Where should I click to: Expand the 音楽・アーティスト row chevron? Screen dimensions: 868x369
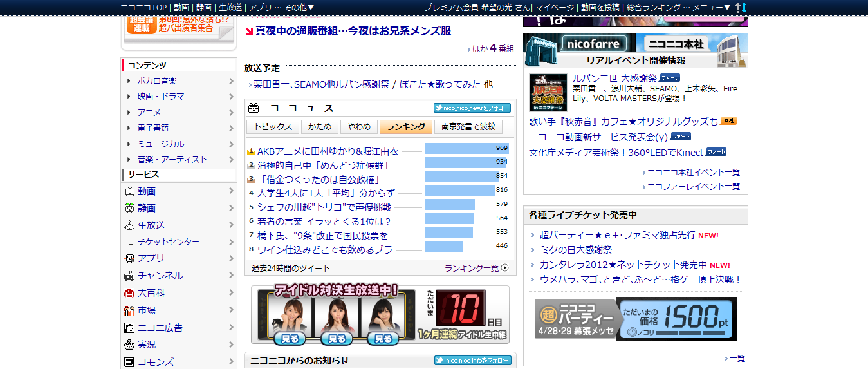(231, 160)
